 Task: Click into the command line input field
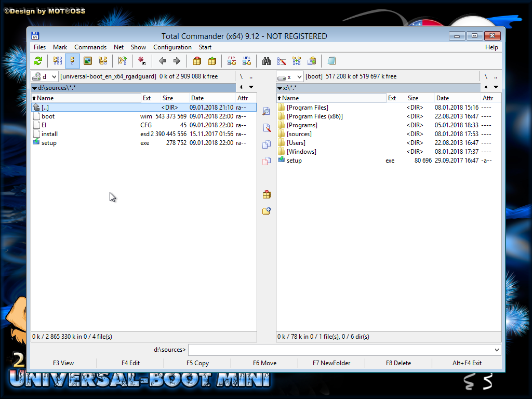click(341, 350)
